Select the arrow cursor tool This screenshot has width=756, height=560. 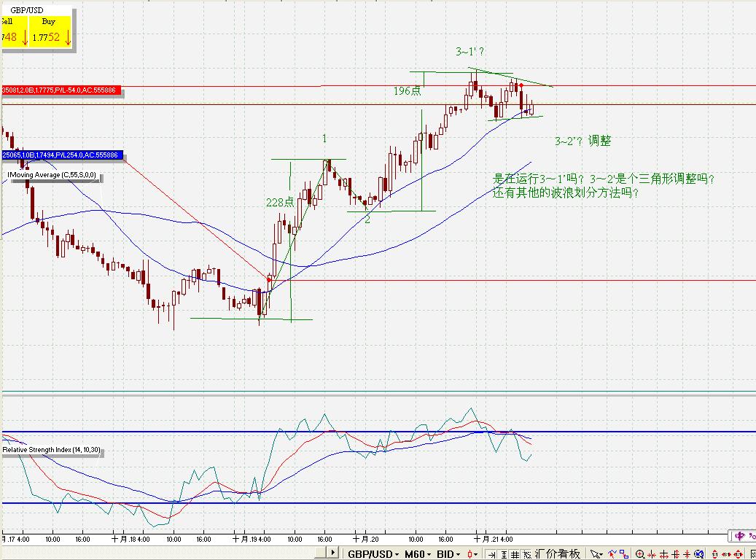(x=595, y=554)
